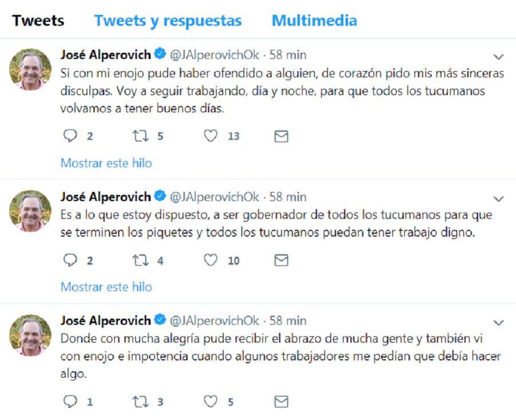
Task: Show thread under the second tweet
Action: tap(106, 287)
